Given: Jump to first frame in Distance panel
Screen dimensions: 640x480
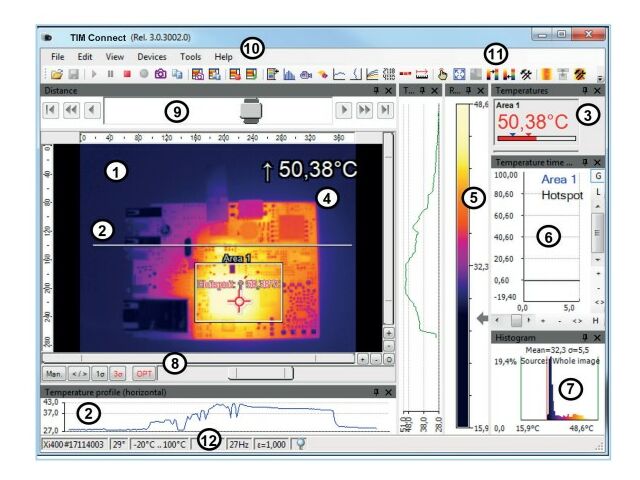Looking at the screenshot, I should tap(52, 110).
